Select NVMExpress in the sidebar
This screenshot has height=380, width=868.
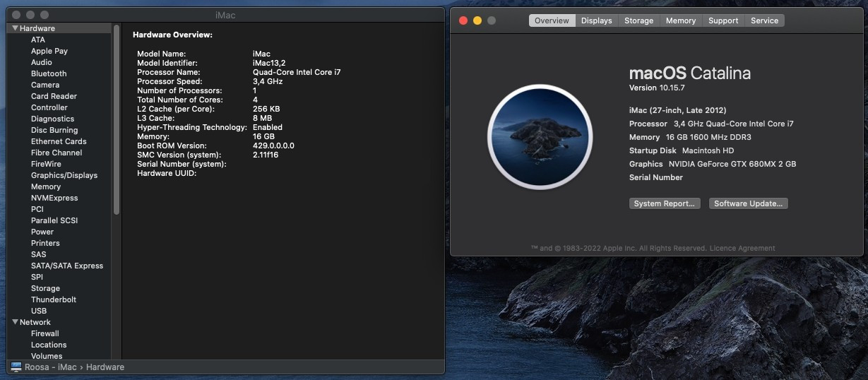click(54, 198)
